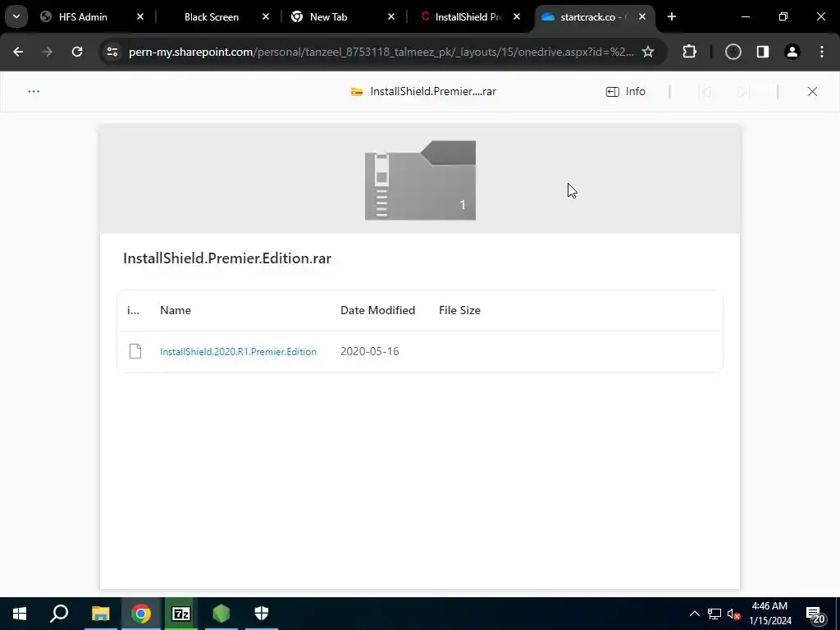Close the file preview with X
Viewport: 840px width, 630px height.
pyautogui.click(x=812, y=92)
